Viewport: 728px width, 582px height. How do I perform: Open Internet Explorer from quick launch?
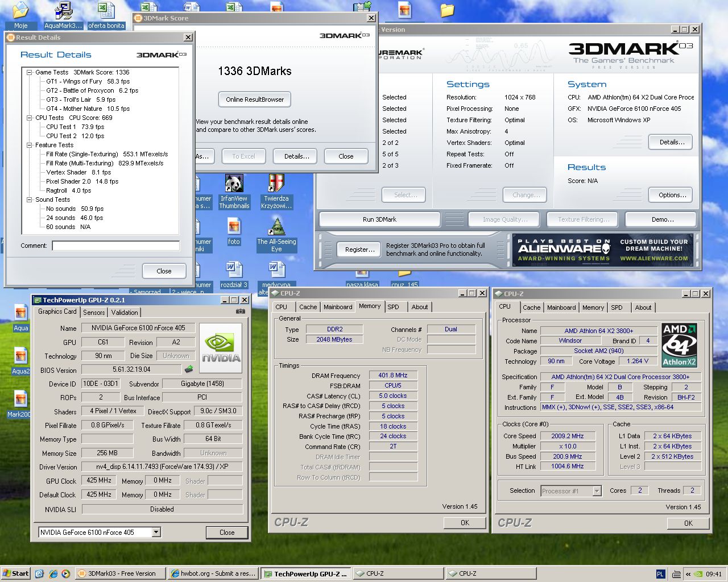pyautogui.click(x=53, y=573)
